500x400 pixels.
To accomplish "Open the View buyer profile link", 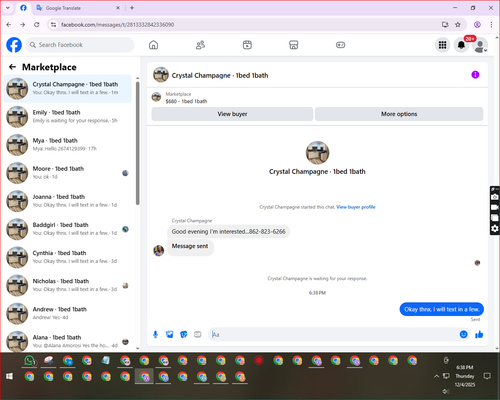I will [x=356, y=207].
